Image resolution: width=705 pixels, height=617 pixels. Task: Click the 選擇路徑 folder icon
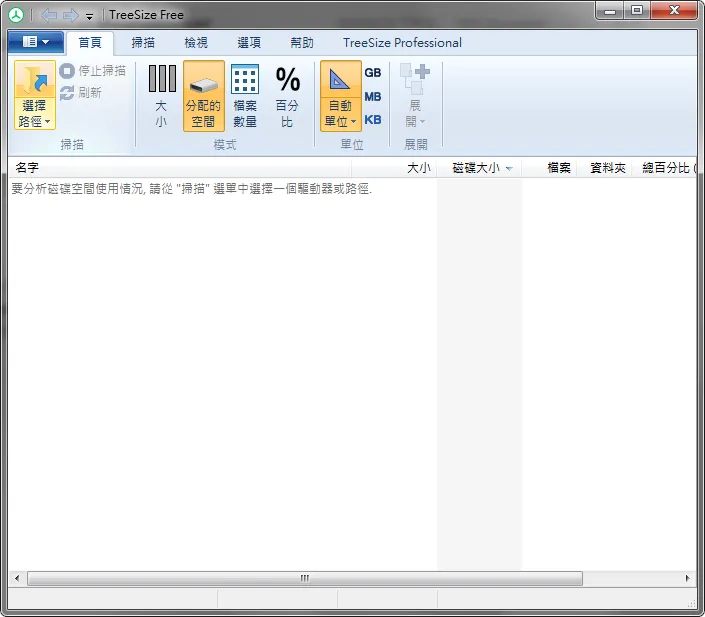pyautogui.click(x=35, y=79)
